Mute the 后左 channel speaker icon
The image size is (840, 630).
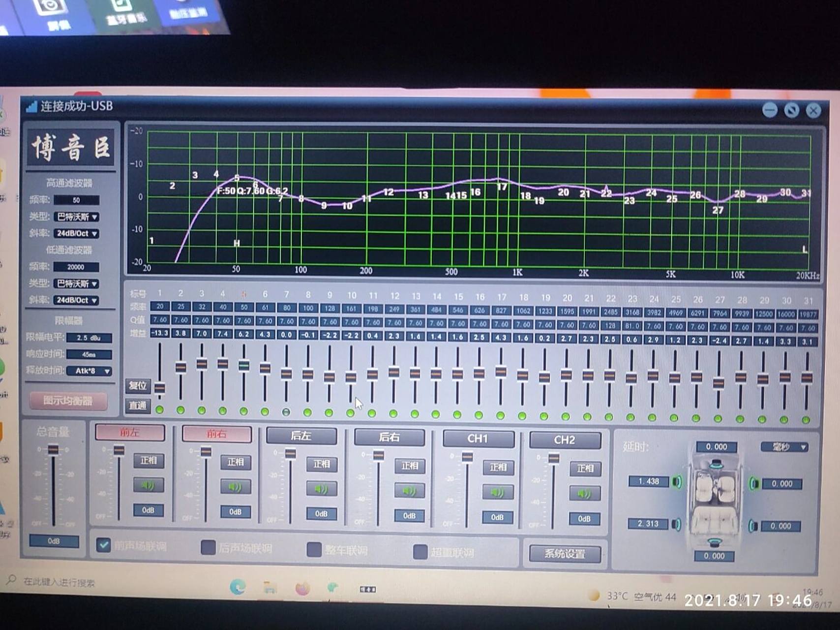point(321,489)
